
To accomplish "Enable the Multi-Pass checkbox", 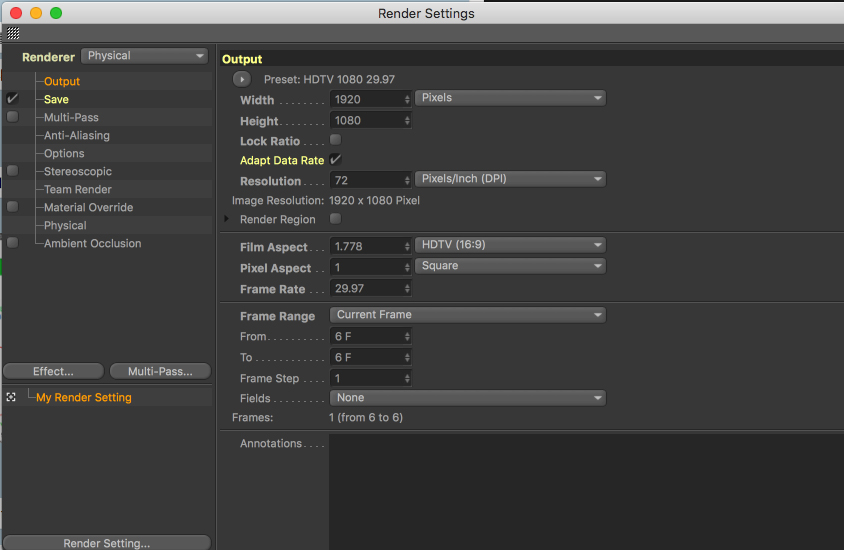I will (12, 117).
